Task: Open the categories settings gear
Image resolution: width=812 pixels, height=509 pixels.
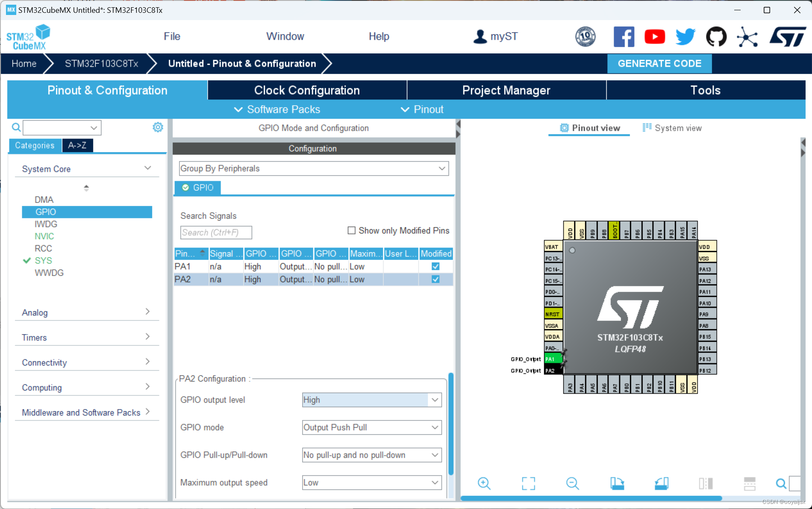Action: 158,127
